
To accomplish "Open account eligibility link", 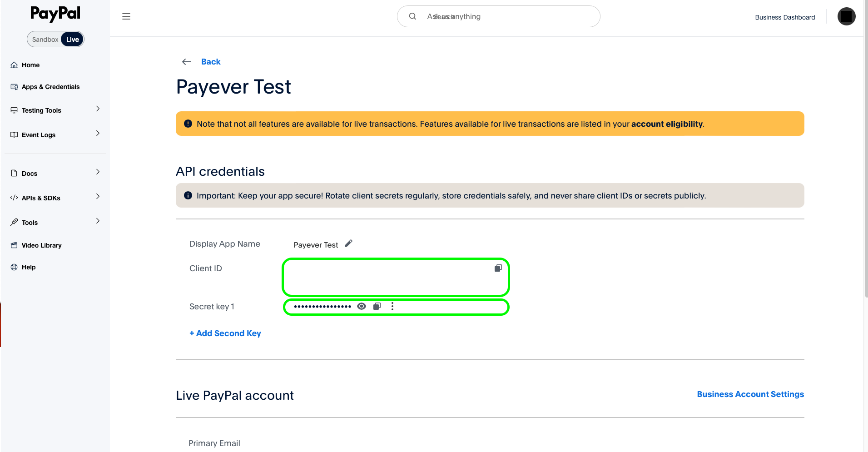I will (667, 124).
